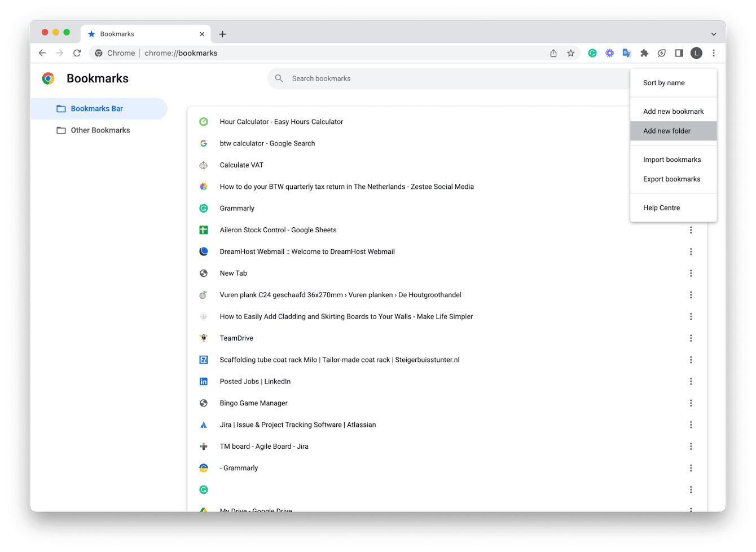Click the share icon in the address bar
Viewport: 756px width, 552px height.
point(553,52)
